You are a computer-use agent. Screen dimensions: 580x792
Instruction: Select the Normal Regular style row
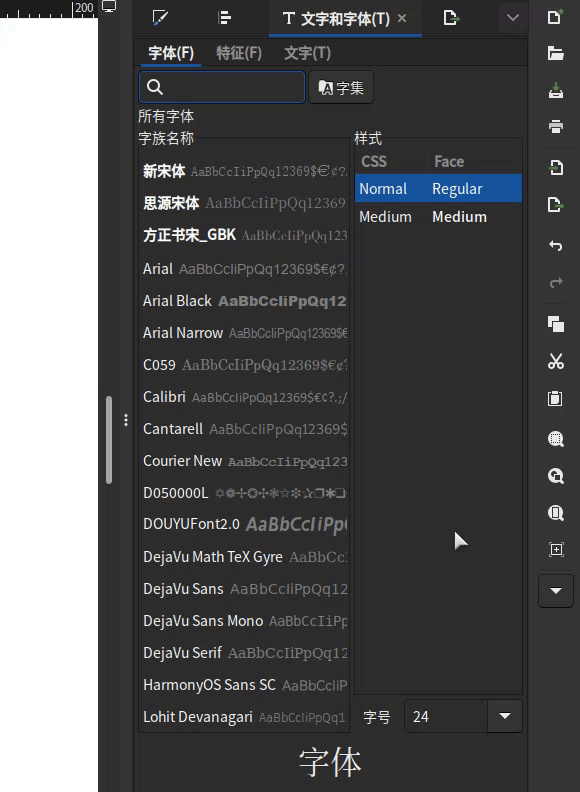click(x=439, y=188)
